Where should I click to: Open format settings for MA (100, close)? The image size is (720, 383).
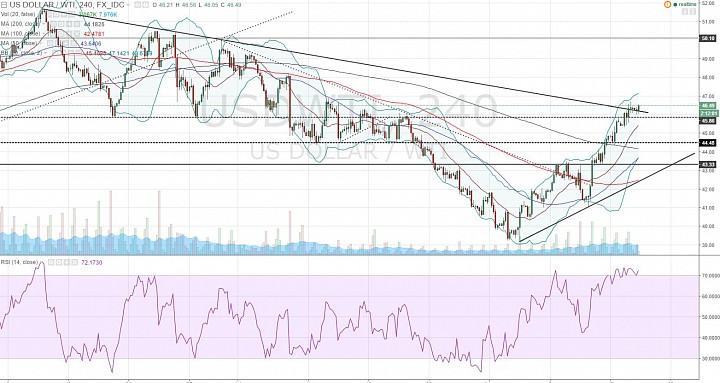pyautogui.click(x=61, y=34)
